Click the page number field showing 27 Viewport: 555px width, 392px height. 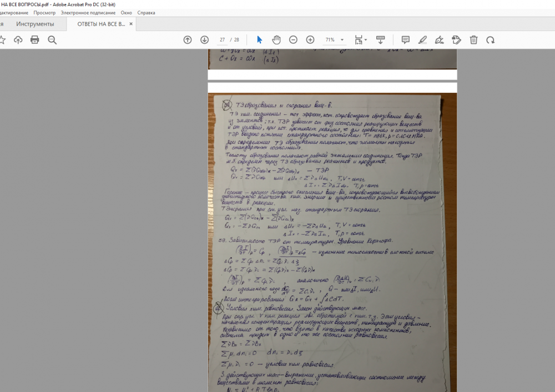(222, 40)
